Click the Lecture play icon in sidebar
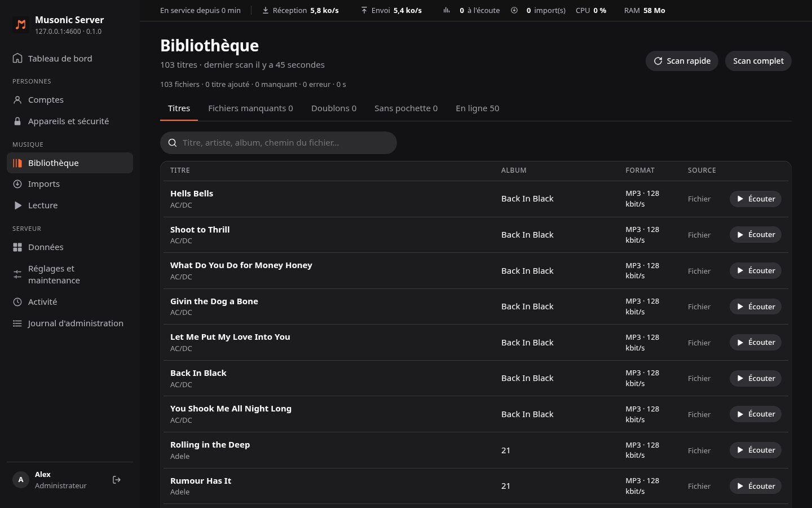 click(x=17, y=205)
